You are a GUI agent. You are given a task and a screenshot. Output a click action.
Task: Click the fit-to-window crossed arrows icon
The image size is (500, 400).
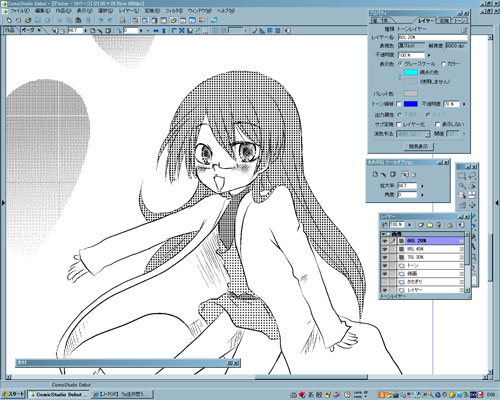pyautogui.click(x=182, y=31)
